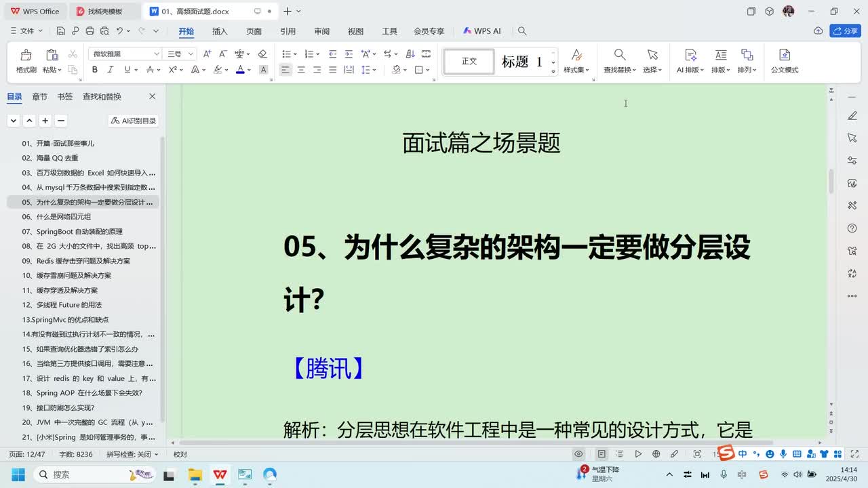Click the text highlight color button
The height and width of the screenshot is (488, 868).
click(218, 70)
